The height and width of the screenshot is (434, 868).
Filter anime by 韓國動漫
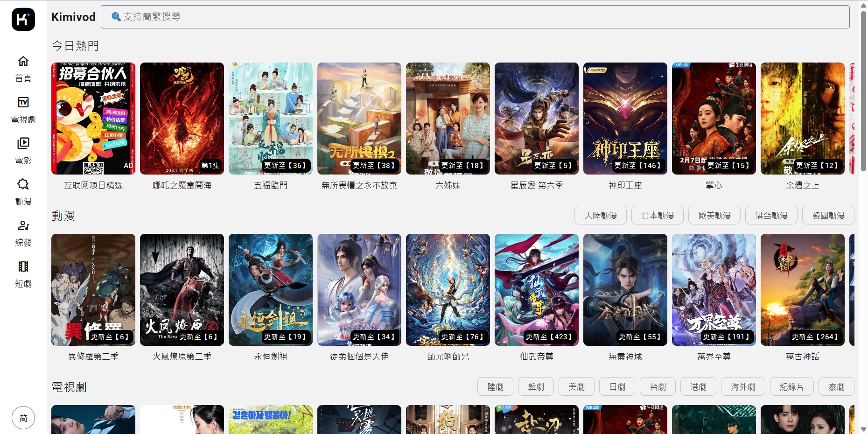tap(828, 216)
